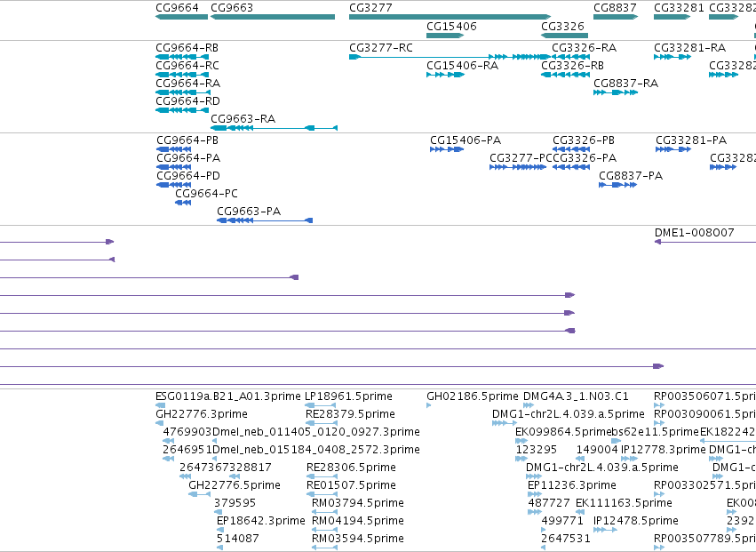Click protein label CG9664-PA
Viewport: 756px width, 552px height.
pos(188,158)
